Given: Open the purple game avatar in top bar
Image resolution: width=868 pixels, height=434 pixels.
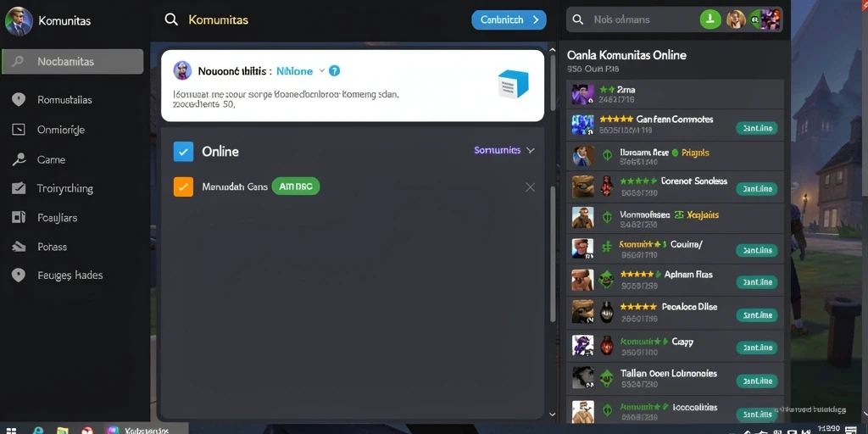Looking at the screenshot, I should [x=770, y=19].
